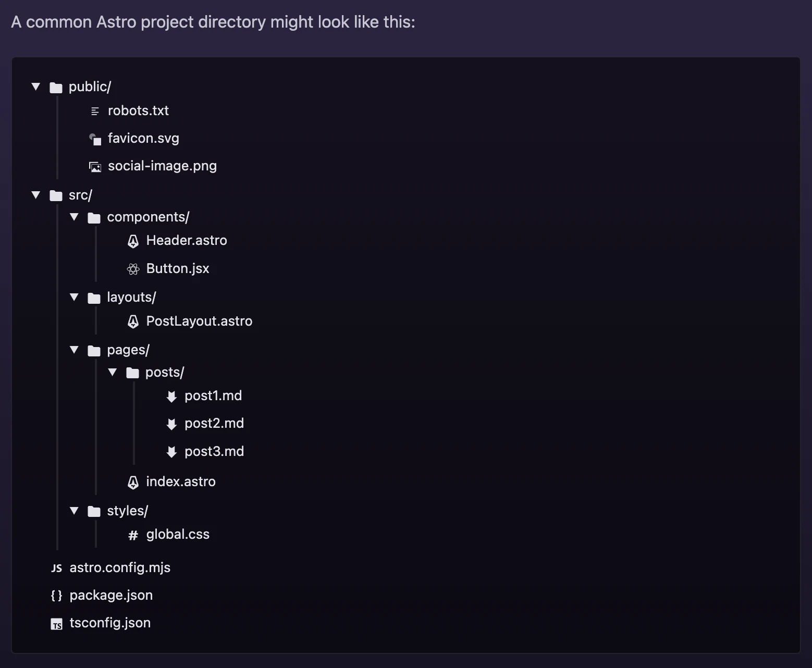812x668 pixels.
Task: Click the layouts/ folder icon
Action: click(94, 298)
